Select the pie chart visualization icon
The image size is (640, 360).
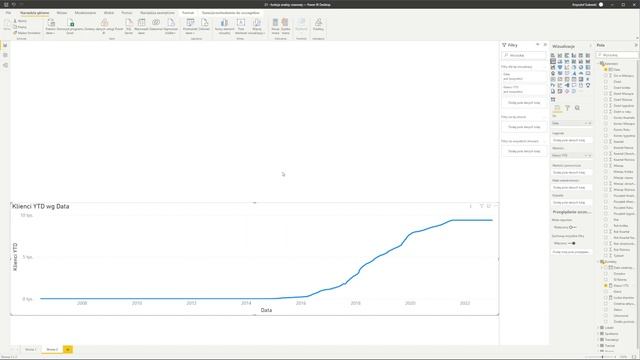pyautogui.click(x=574, y=67)
